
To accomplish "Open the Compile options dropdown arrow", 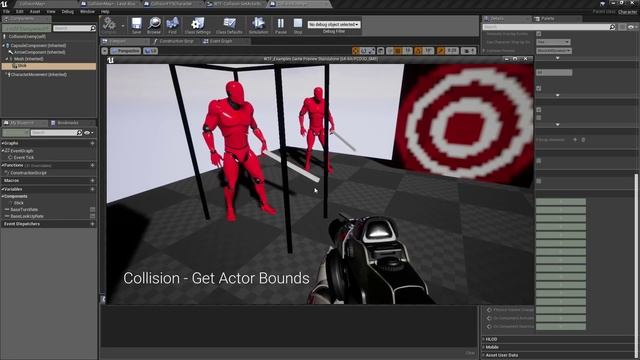I will (123, 25).
